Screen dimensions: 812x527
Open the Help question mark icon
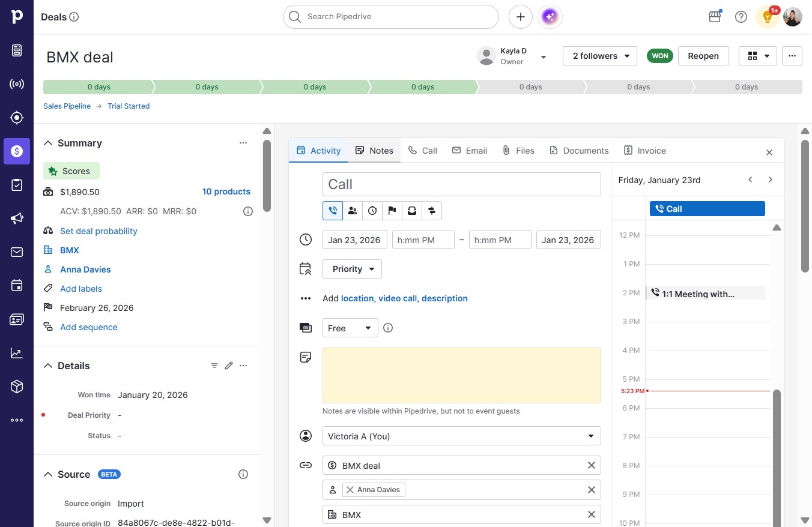pos(741,17)
